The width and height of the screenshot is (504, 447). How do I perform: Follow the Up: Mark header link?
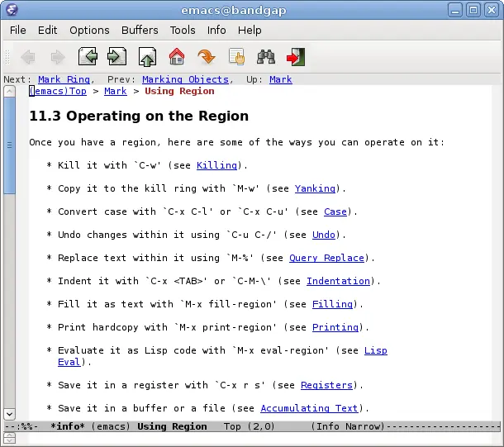coord(281,79)
